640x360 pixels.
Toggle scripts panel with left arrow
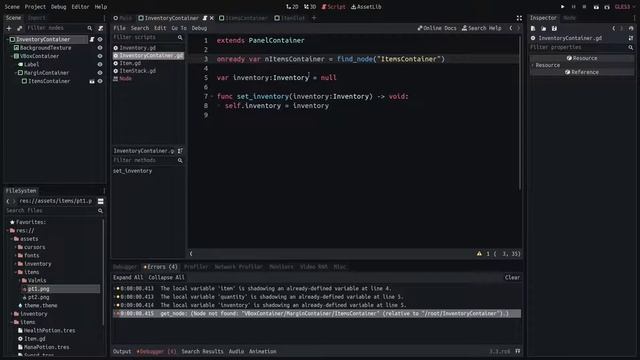pyautogui.click(x=191, y=254)
